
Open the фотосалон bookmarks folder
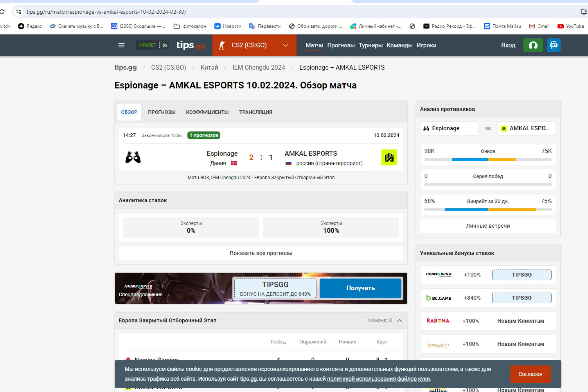coord(190,26)
